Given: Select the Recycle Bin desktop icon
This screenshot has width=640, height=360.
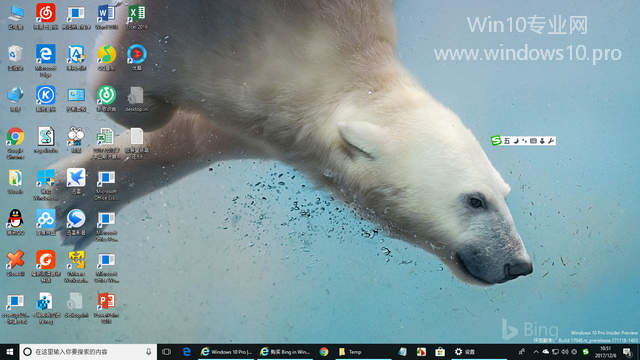Looking at the screenshot, I should coord(15,58).
